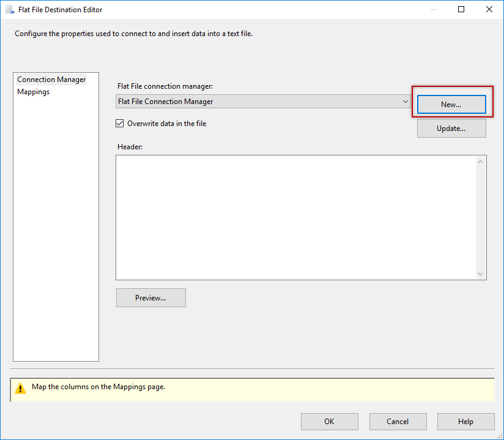Screen dimensions: 504x440
Task: Open Help for this editor
Action: pos(465,422)
